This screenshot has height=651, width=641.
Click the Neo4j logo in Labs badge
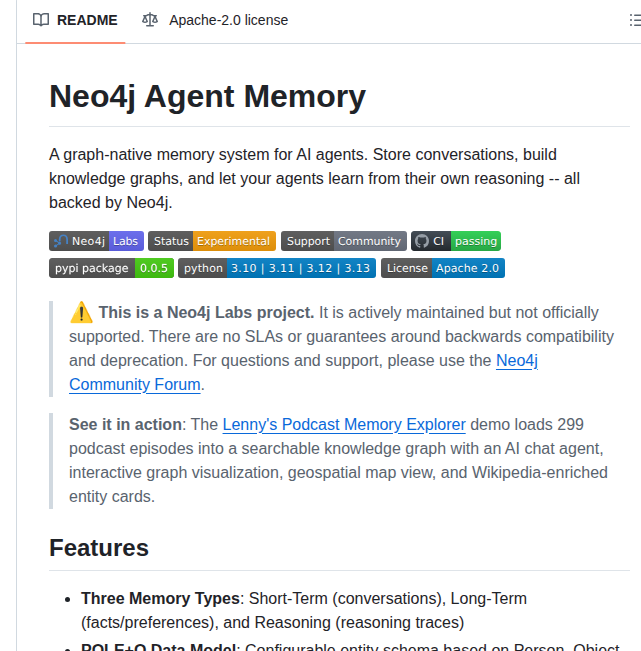tap(61, 241)
